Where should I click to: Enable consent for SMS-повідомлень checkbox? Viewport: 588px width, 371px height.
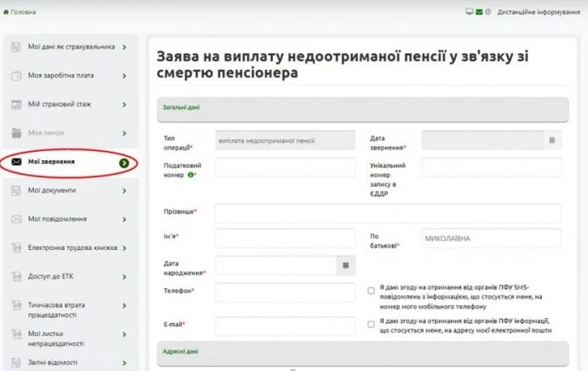point(371,291)
